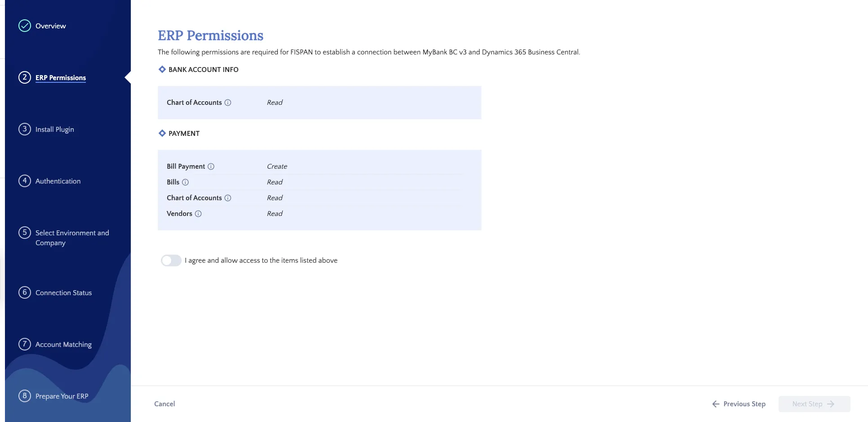Click the step 6 circle icon
868x422 pixels.
pyautogui.click(x=25, y=292)
